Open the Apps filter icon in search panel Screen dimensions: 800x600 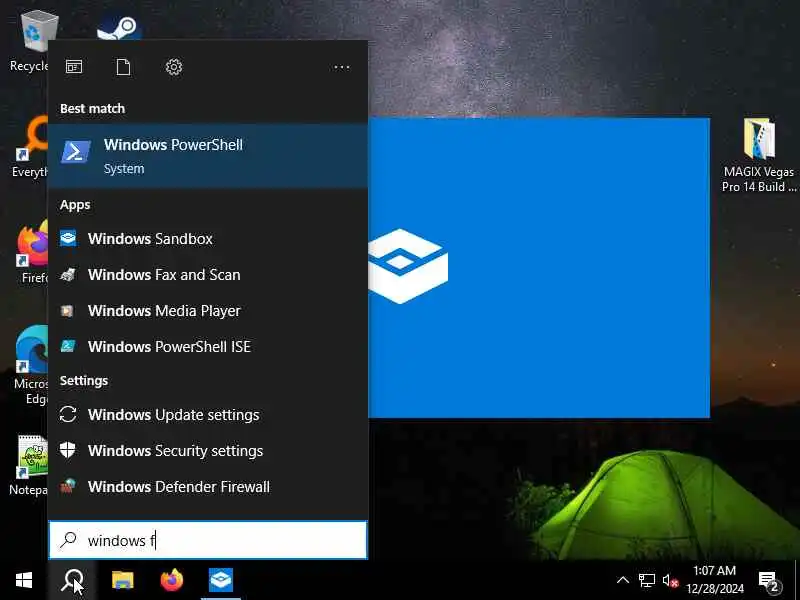[x=74, y=67]
